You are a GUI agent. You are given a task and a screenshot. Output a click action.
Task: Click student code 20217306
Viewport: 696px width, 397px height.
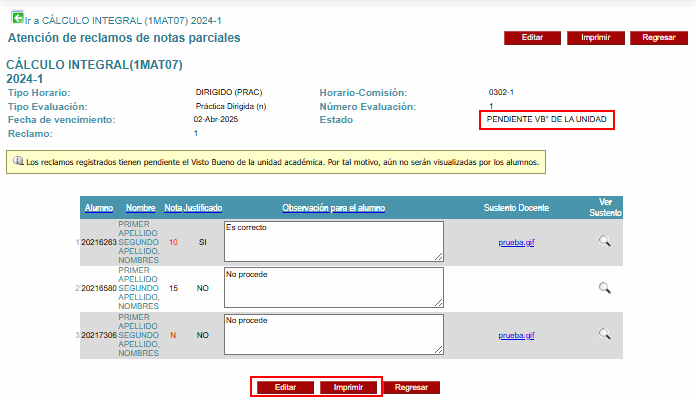coord(99,335)
